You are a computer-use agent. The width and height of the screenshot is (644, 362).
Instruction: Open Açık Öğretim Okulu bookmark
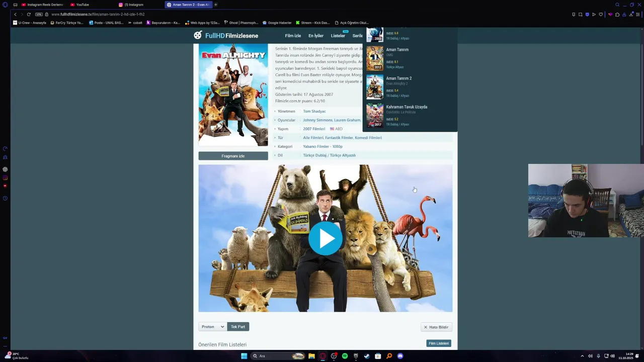pos(352,23)
